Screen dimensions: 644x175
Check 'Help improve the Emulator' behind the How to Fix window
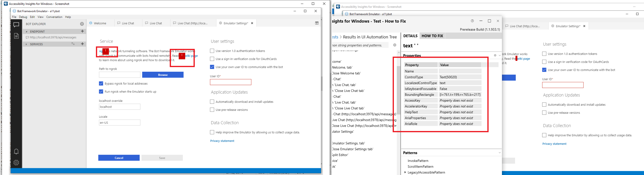click(544, 135)
